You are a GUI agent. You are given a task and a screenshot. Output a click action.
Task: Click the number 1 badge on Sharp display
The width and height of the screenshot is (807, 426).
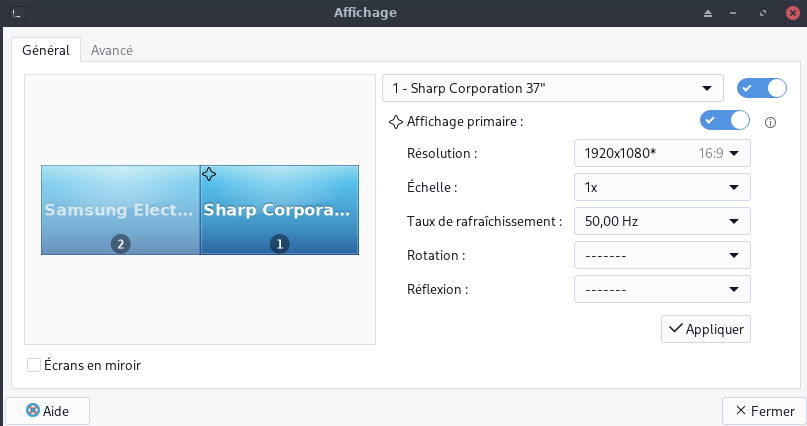coord(280,243)
